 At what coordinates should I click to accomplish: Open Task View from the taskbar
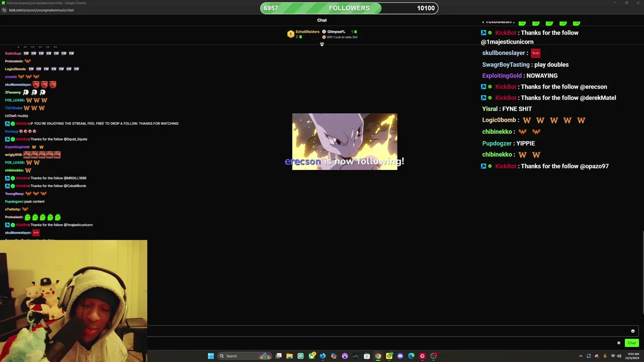(x=278, y=356)
